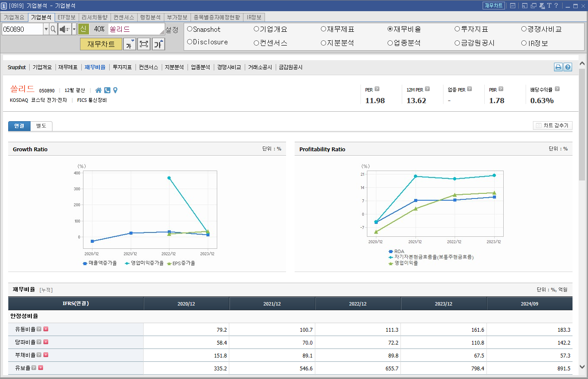Click the phone icon next to 쏠리드
Viewport: 588px width, 379px height.
coord(107,90)
